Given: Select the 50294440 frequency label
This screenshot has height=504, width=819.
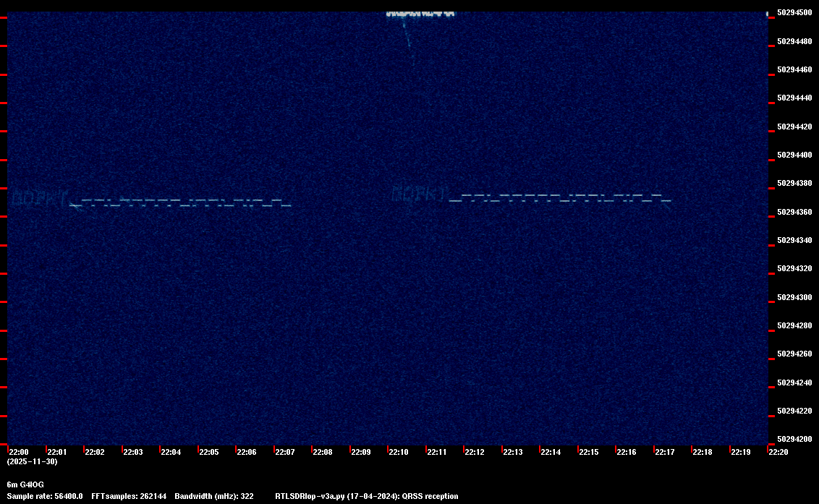Looking at the screenshot, I should [794, 98].
